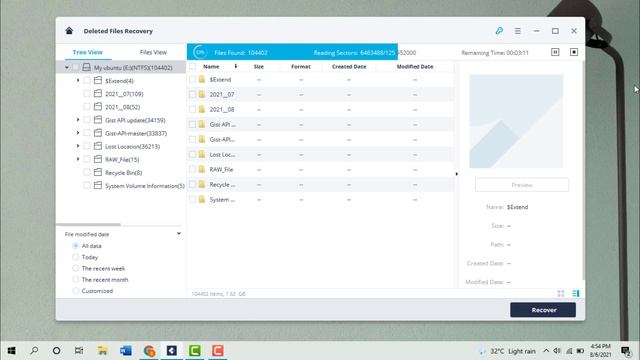Viewport: 640px width, 360px height.
Task: Check the 2021__08 row checkbox in list
Action: tap(192, 109)
